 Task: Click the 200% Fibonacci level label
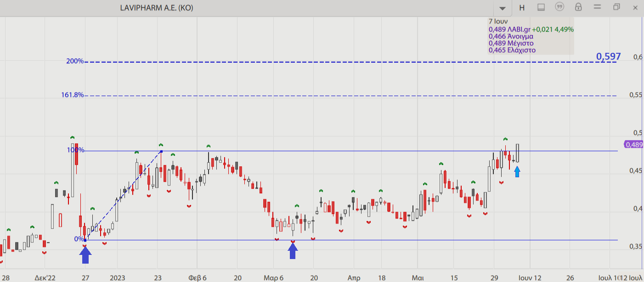click(75, 61)
